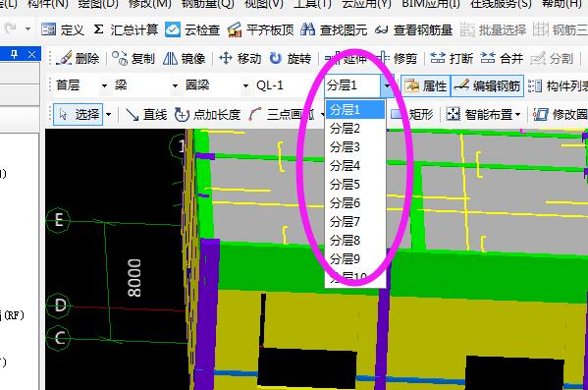
Task: Click the 删除 (delete) eraser icon
Action: pos(64,58)
